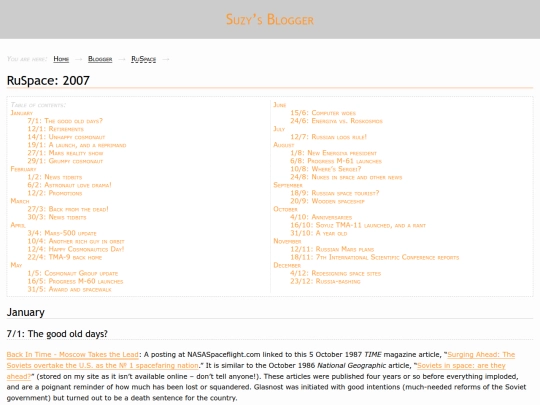This screenshot has height=405, width=540.
Task: Open entry 1/5: Cosmonaut Group update
Action: 73,273
